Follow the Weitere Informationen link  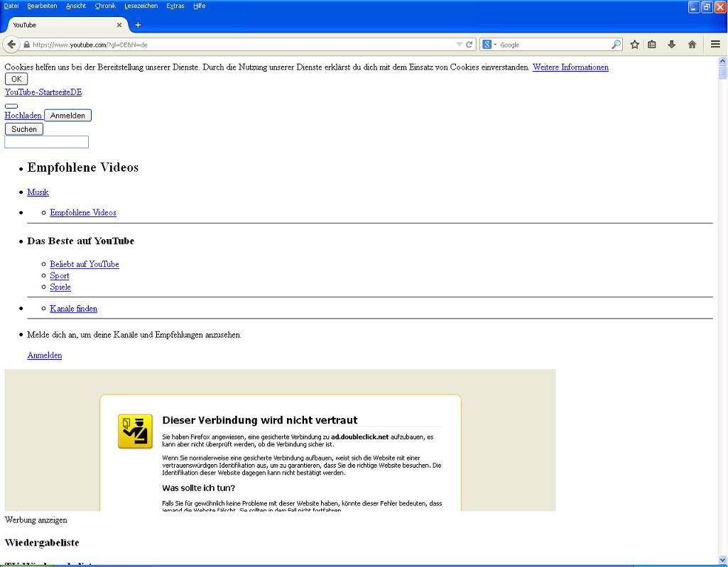coord(570,67)
